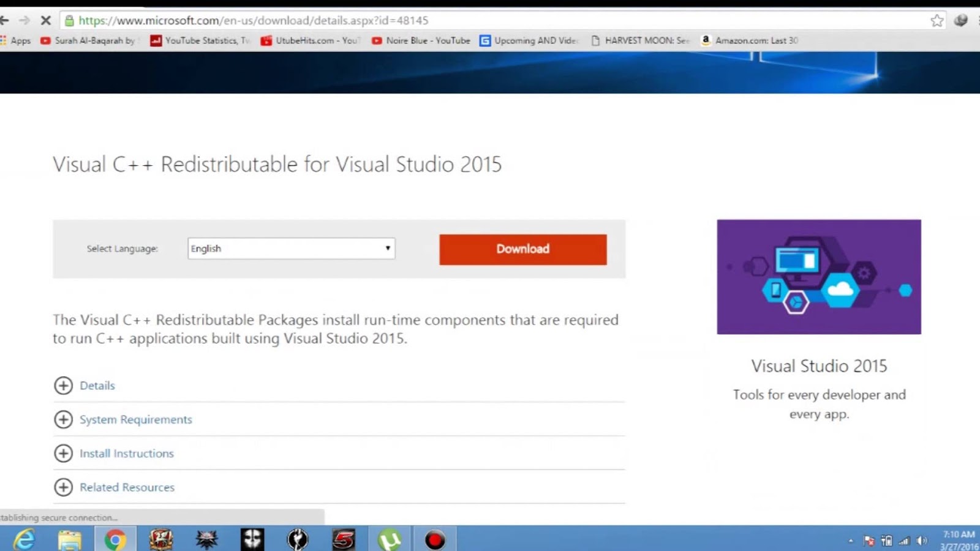Click the Install Instructions link text
980x551 pixels.
pos(127,454)
